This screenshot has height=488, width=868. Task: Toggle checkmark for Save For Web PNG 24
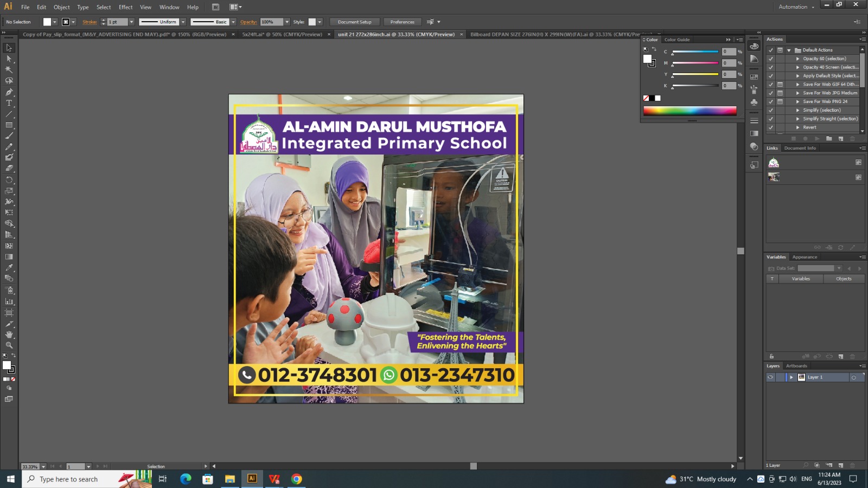(771, 101)
